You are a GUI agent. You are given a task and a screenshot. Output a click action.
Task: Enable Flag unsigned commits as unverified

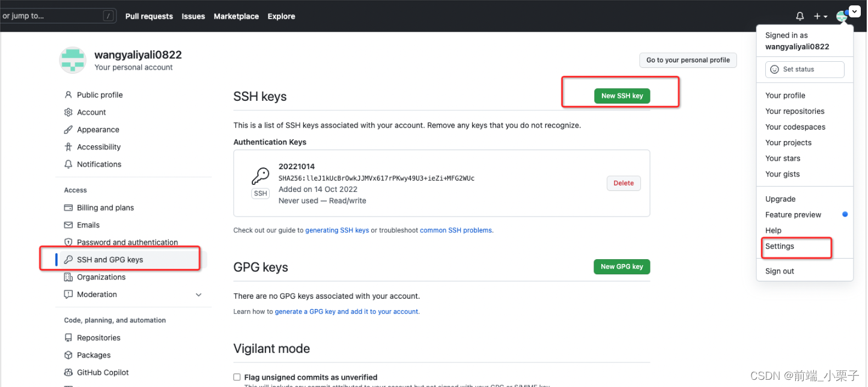pyautogui.click(x=237, y=377)
